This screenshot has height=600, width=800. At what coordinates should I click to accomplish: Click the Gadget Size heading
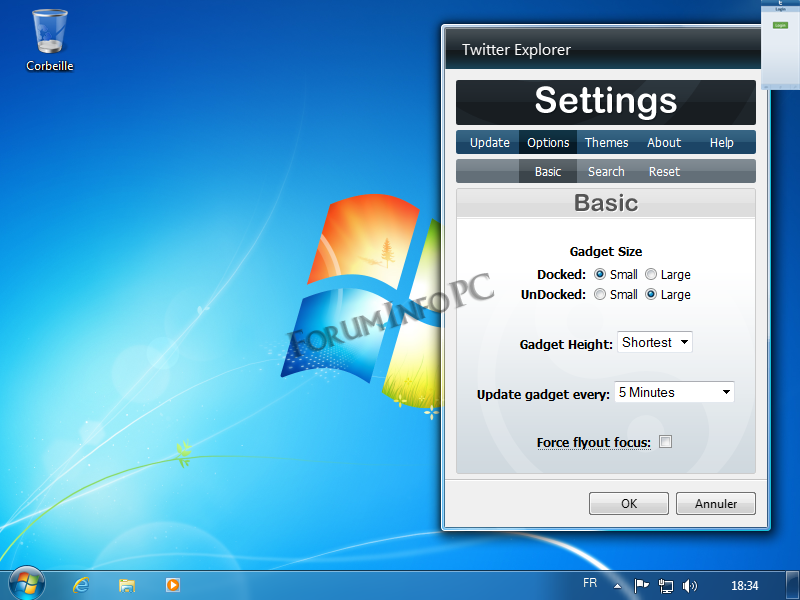[606, 252]
